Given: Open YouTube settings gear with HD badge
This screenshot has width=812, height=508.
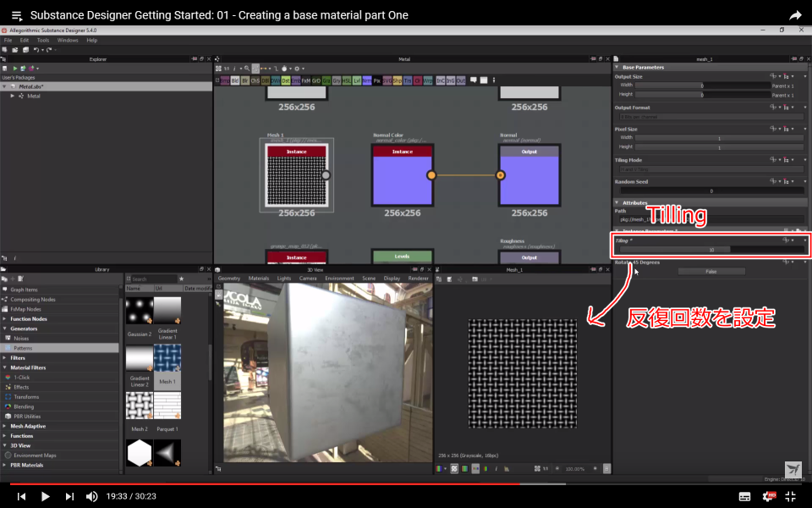Looking at the screenshot, I should pyautogui.click(x=769, y=496).
